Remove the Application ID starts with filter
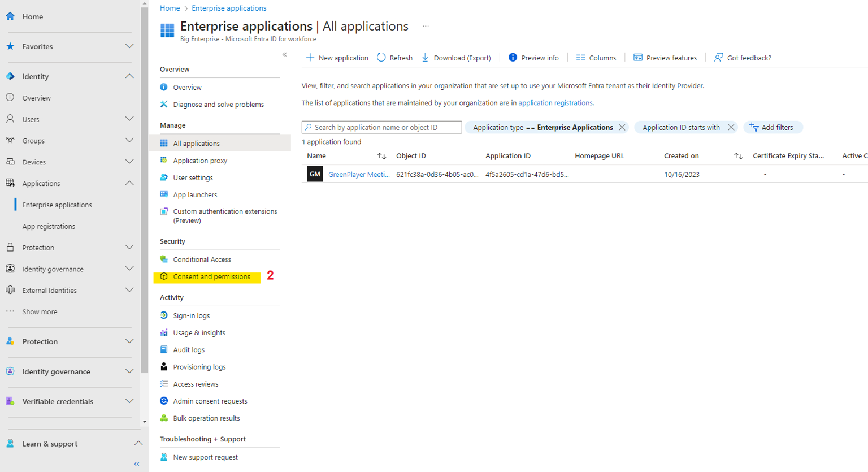 click(731, 127)
